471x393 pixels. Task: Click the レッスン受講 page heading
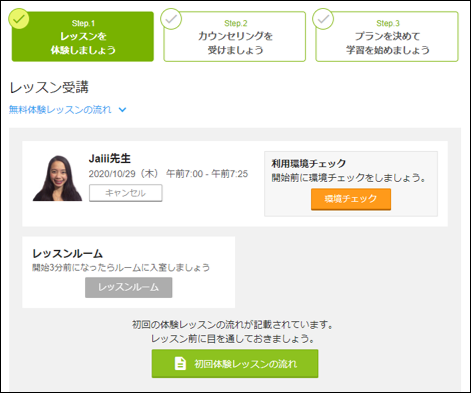click(49, 87)
